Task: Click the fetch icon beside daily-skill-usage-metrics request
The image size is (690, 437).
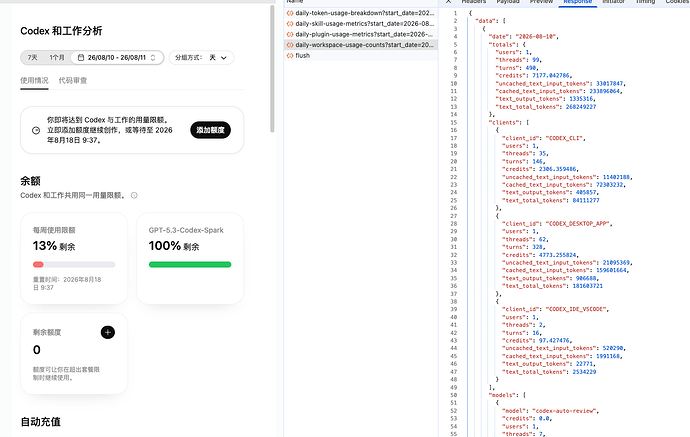Action: pos(290,24)
